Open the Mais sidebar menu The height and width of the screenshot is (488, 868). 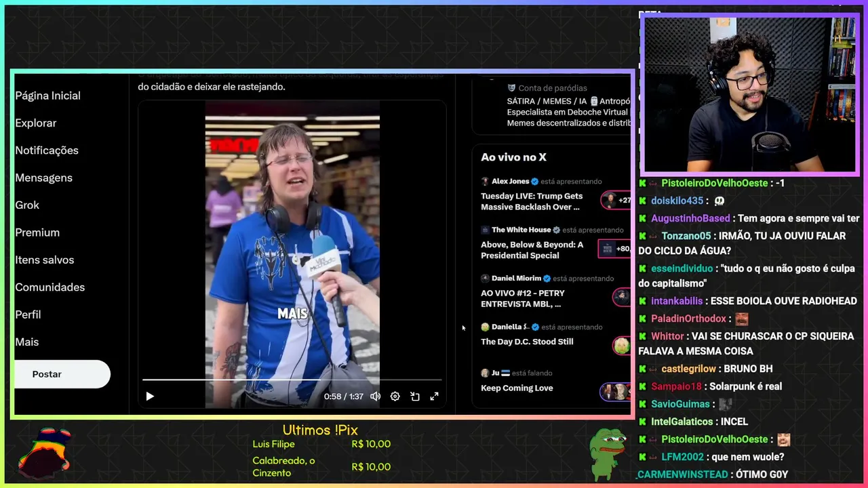tap(27, 342)
